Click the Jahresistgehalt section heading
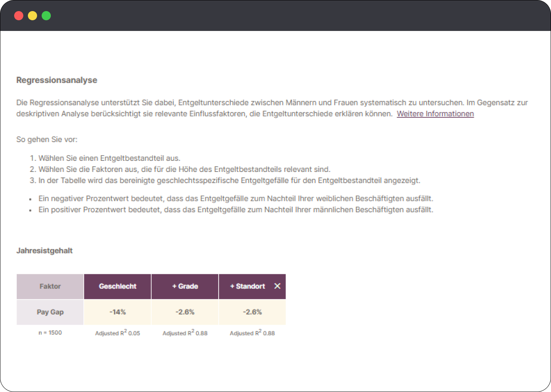Screen dimensions: 551x392 44,251
